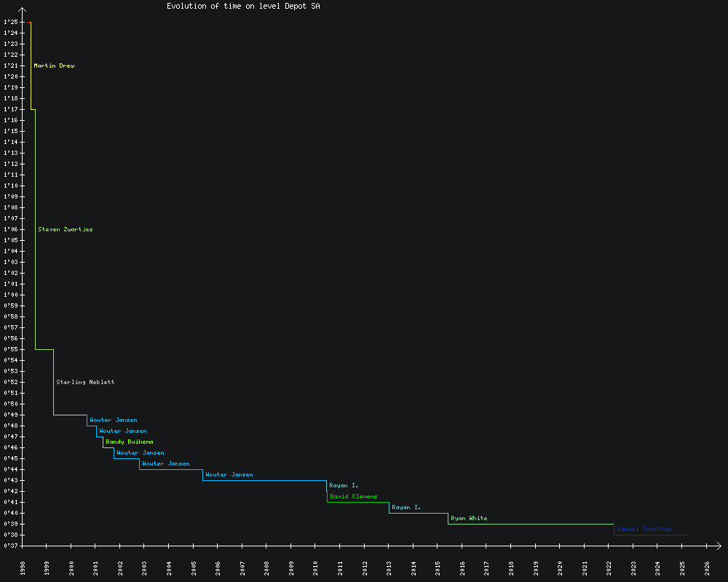The width and height of the screenshot is (728, 582).
Task: Click the Martin Drew record label
Action: click(54, 66)
